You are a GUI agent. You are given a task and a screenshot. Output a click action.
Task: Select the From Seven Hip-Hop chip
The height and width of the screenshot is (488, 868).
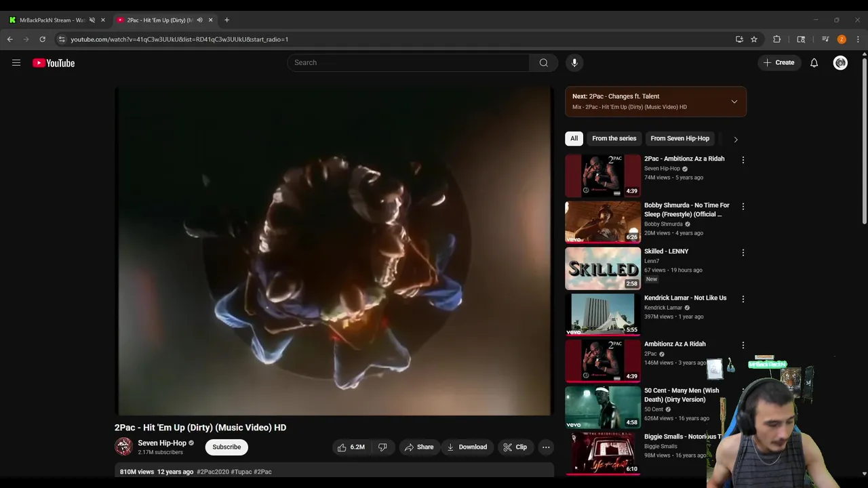pyautogui.click(x=679, y=138)
